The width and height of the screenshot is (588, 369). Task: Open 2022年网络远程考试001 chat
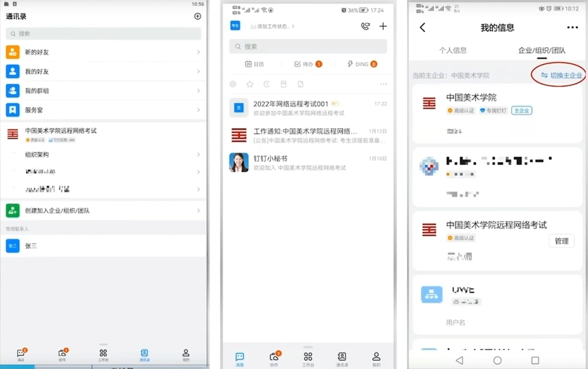pyautogui.click(x=308, y=108)
